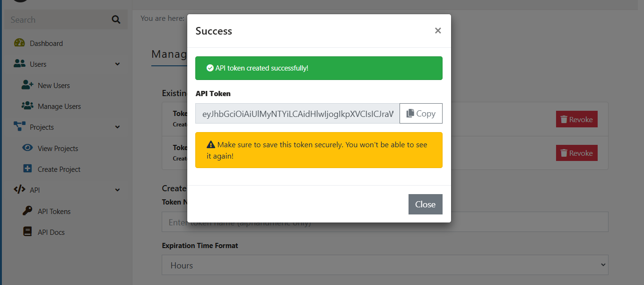Click the API Tokens key icon
644x285 pixels.
pos(27,211)
